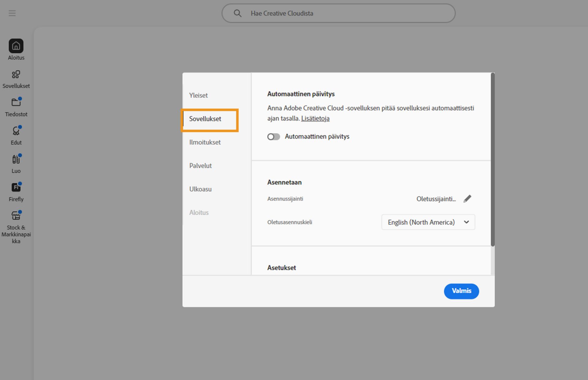This screenshot has height=380, width=588.
Task: Open Sovellukset apps icon in sidebar
Action: [x=16, y=74]
